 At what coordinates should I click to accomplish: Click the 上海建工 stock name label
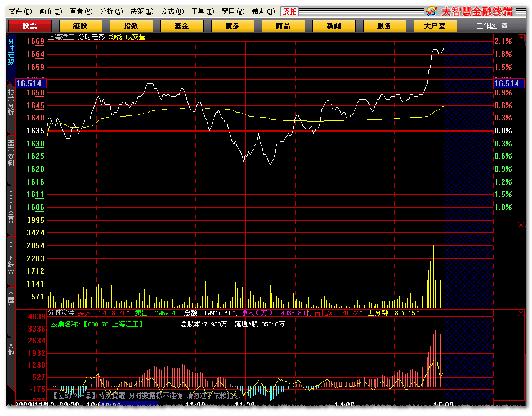coord(61,37)
